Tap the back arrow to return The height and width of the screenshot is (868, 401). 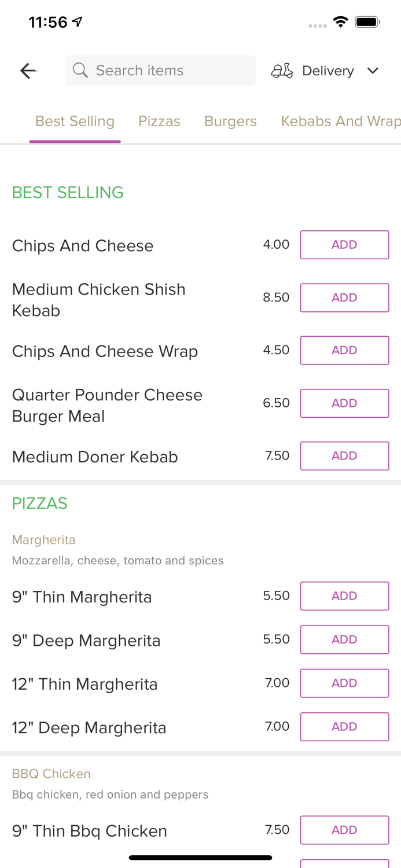(28, 70)
